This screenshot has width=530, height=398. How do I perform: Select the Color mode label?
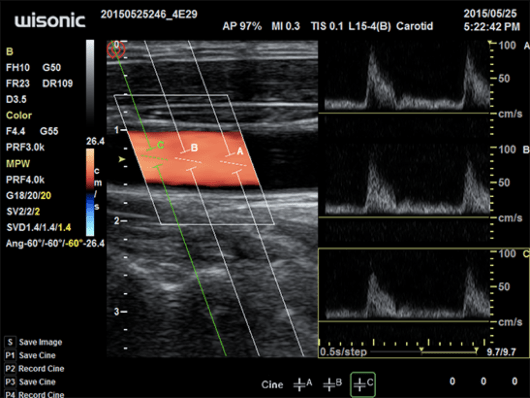(19, 115)
